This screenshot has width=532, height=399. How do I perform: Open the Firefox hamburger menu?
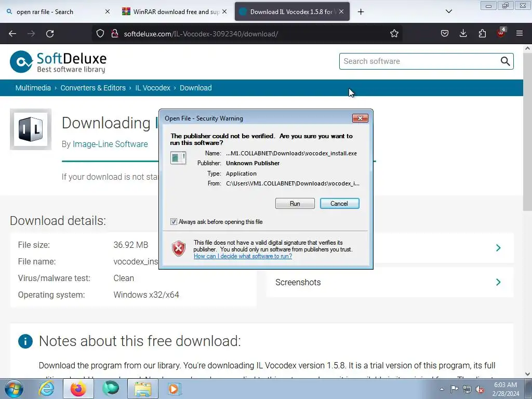coord(520,34)
